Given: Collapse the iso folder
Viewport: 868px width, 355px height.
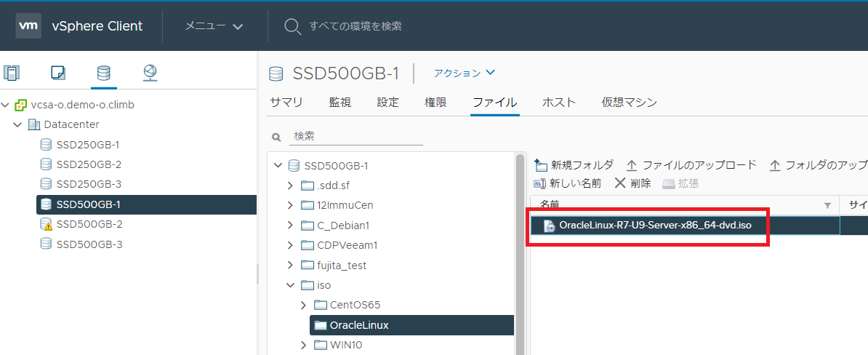Looking at the screenshot, I should tap(291, 285).
